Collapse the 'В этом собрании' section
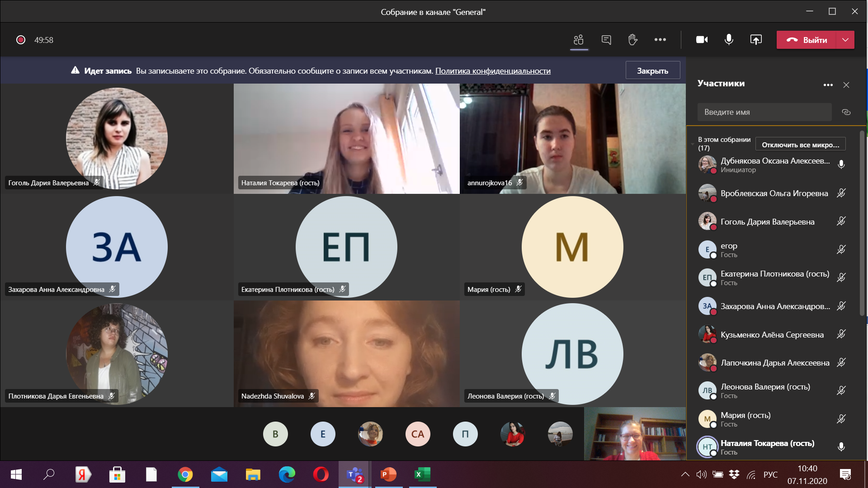The image size is (868, 488). point(693,144)
